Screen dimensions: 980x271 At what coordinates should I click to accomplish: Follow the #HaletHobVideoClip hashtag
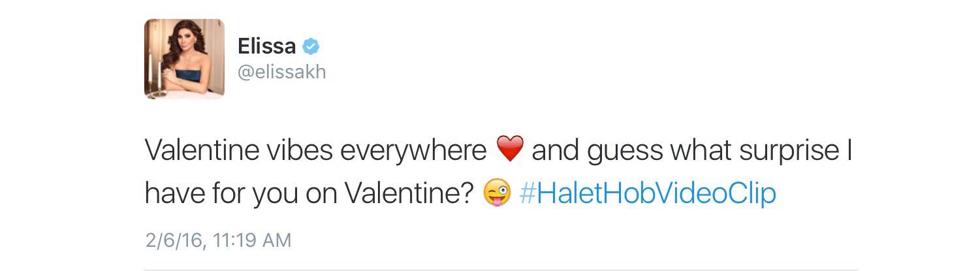(x=648, y=194)
